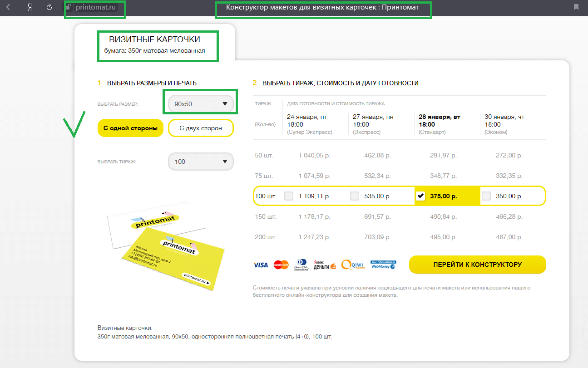Image resolution: width=588 pixels, height=368 pixels.
Task: Select the "С двух сторон" print option
Action: (201, 128)
